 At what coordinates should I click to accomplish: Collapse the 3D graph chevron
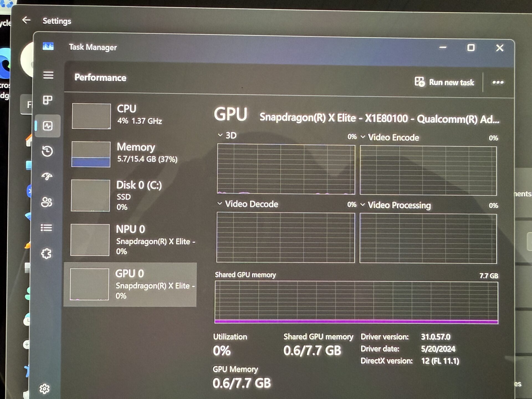tap(220, 135)
